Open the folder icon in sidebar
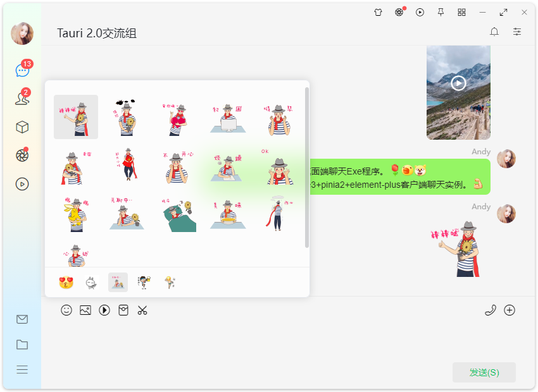The image size is (538, 392). [x=22, y=345]
